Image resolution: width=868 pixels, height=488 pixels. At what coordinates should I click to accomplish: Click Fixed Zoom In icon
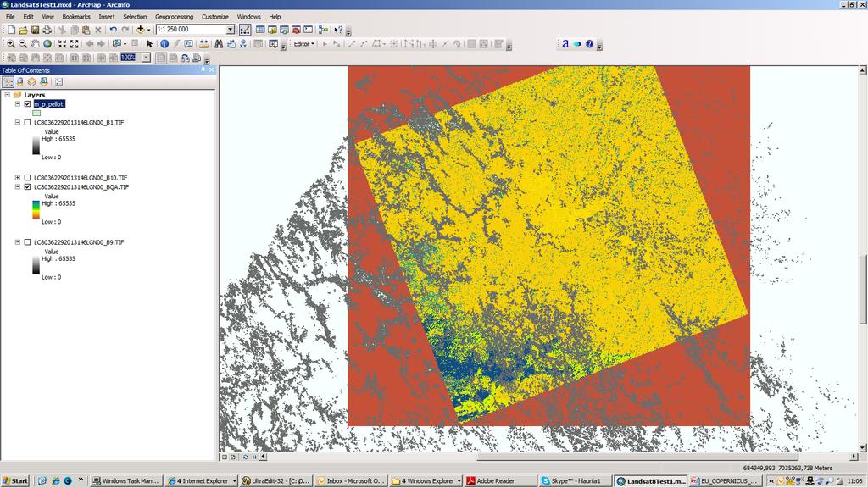tap(62, 44)
